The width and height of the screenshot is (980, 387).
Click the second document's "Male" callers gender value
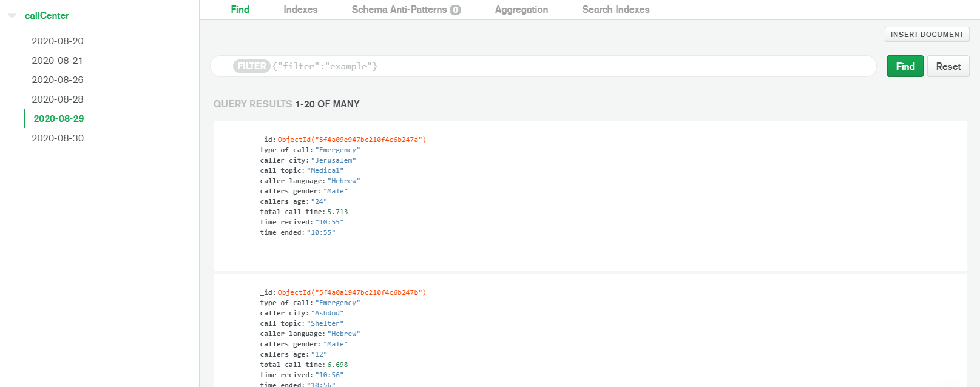[x=336, y=344]
